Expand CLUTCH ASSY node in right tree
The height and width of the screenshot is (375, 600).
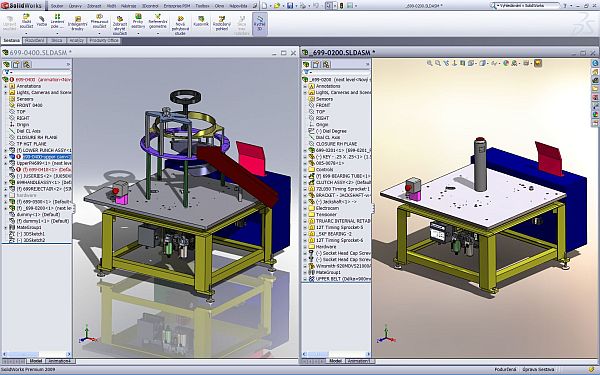(x=305, y=183)
